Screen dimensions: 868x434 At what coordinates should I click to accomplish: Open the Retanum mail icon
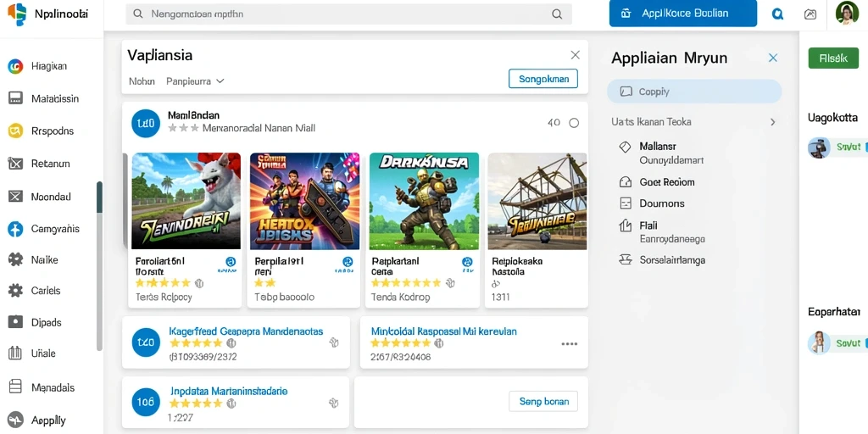[15, 164]
